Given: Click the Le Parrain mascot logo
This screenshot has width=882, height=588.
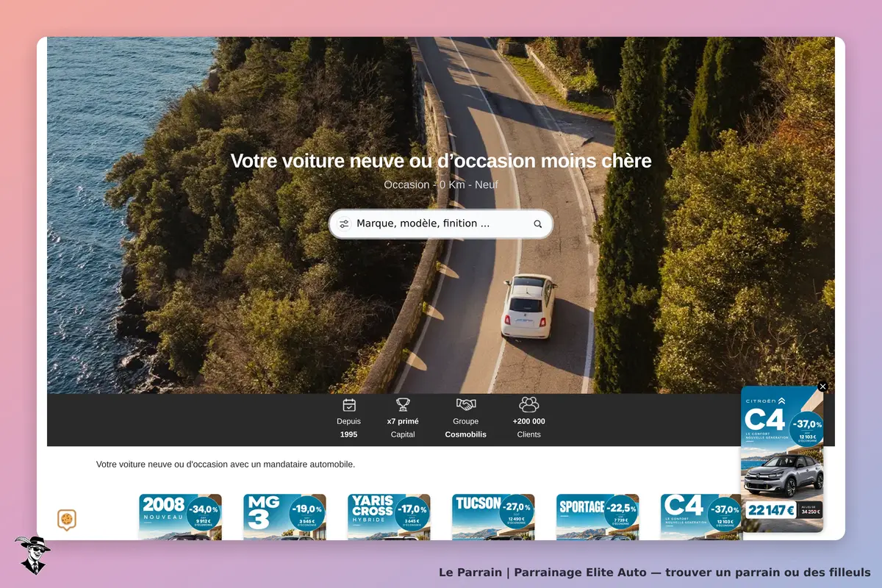Looking at the screenshot, I should click(x=32, y=555).
